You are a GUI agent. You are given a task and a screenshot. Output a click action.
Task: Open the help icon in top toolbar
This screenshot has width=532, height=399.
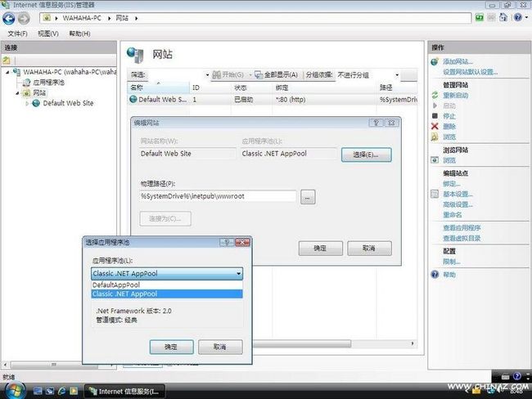coord(518,17)
